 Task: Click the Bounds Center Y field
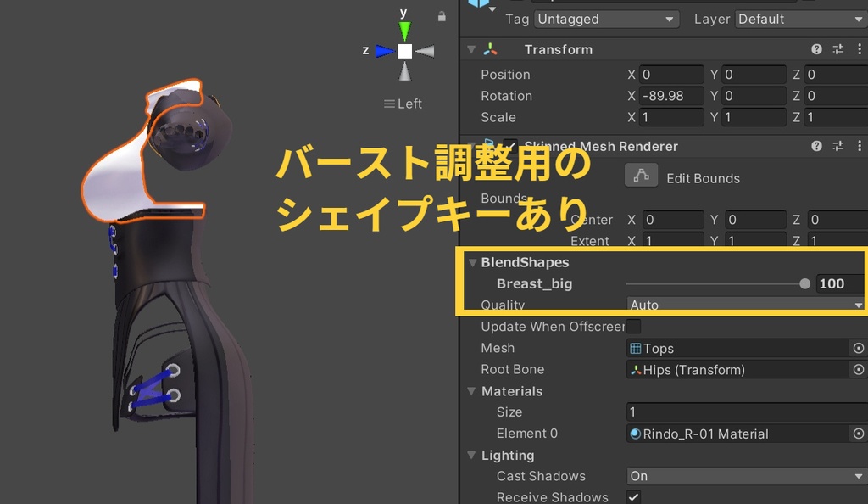[755, 220]
